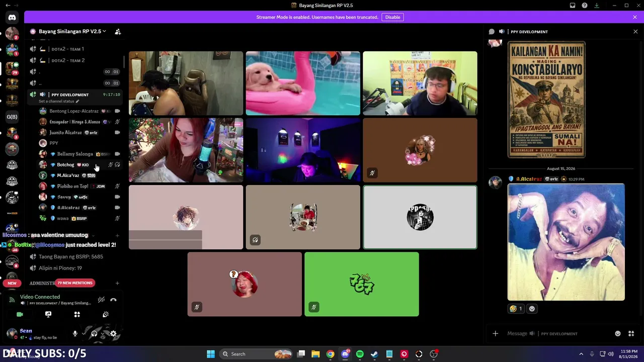Select Botchog in the voice list

click(80, 165)
